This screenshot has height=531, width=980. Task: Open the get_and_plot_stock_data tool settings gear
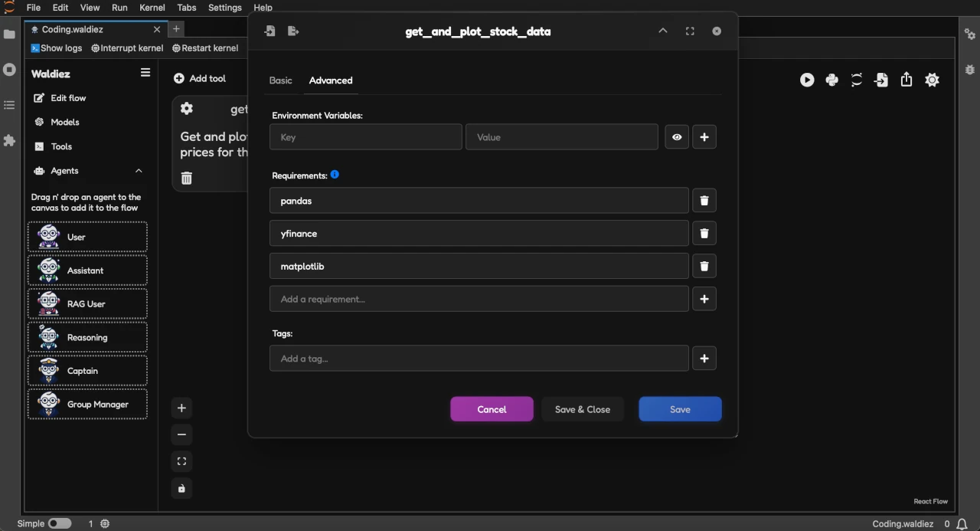[x=186, y=108]
